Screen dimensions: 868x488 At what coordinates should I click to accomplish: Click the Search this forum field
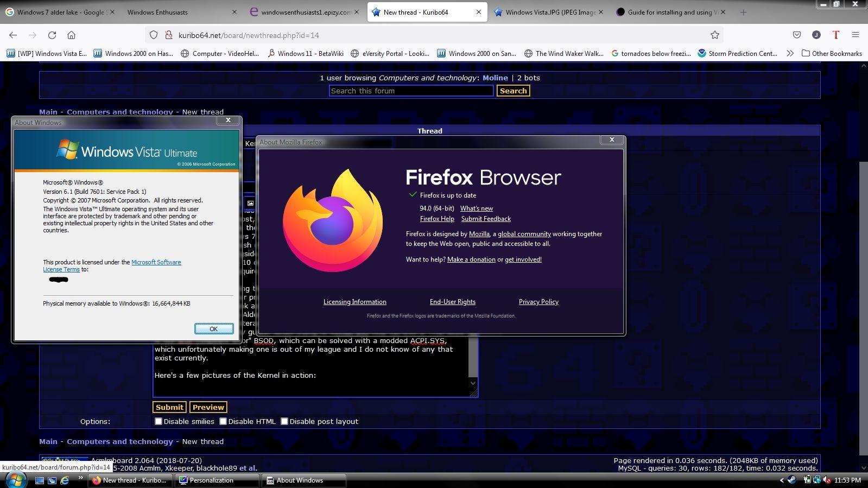411,91
